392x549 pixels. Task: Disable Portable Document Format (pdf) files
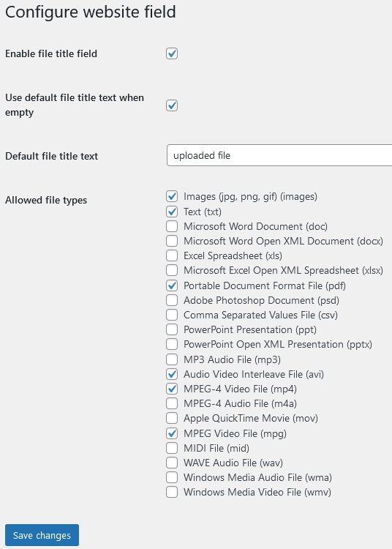pos(172,285)
